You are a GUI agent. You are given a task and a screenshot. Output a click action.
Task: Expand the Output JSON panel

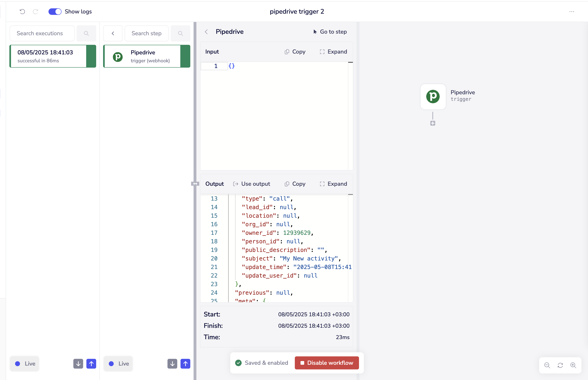tap(333, 184)
